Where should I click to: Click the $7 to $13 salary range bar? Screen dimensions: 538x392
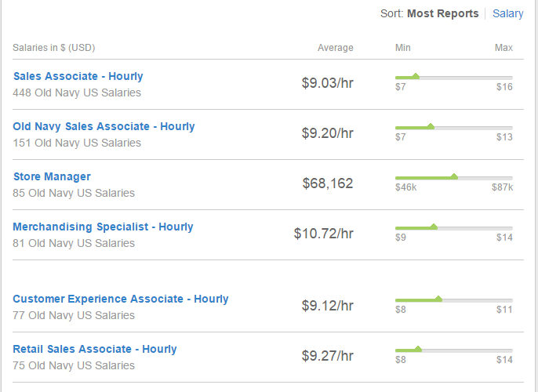tap(453, 127)
